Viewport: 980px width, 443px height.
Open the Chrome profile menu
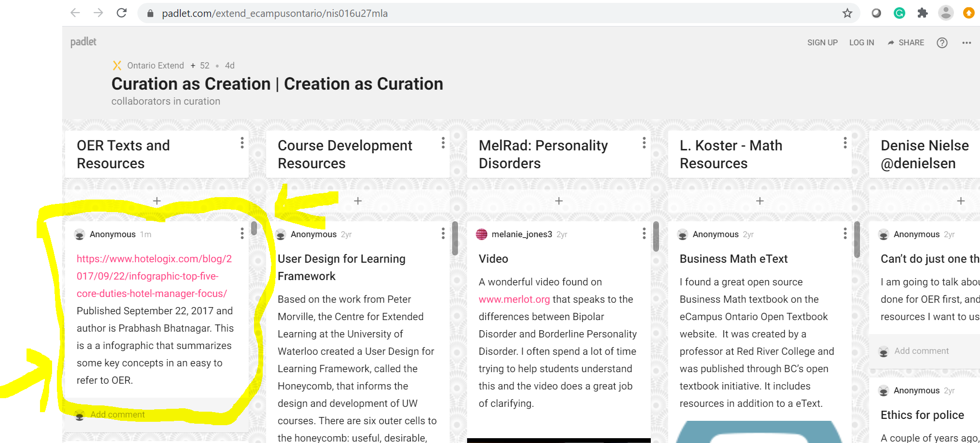(x=946, y=13)
